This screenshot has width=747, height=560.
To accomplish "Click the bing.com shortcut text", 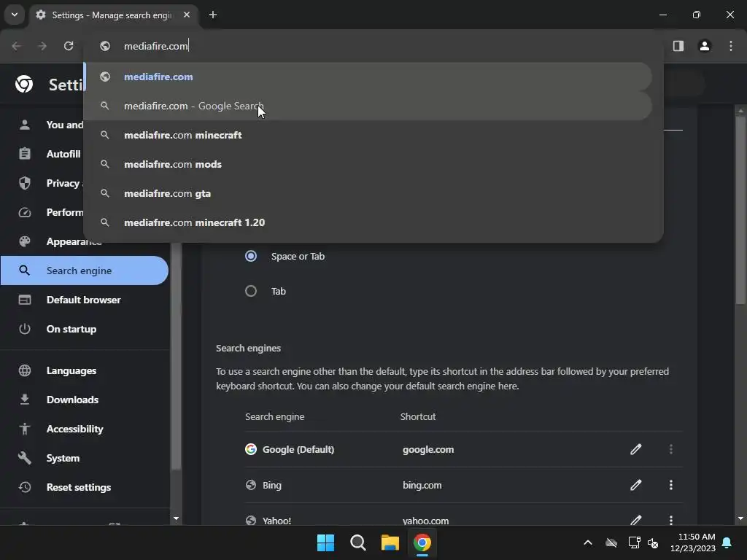I will coord(422,485).
